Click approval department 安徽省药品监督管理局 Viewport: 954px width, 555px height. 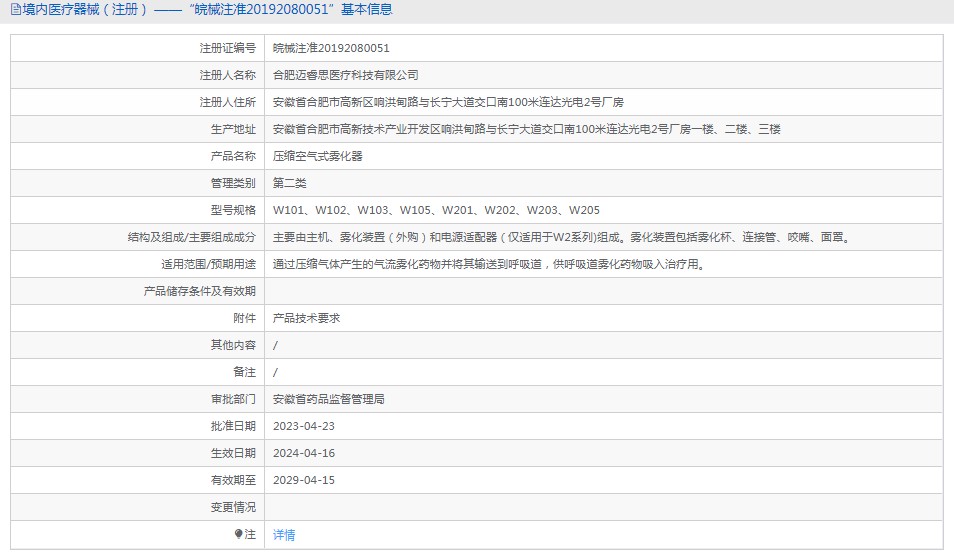(329, 399)
